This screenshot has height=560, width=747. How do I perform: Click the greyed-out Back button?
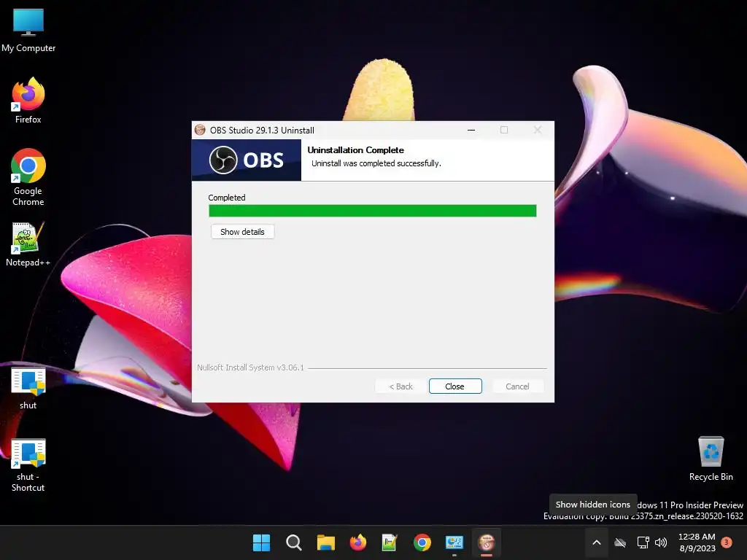400,386
